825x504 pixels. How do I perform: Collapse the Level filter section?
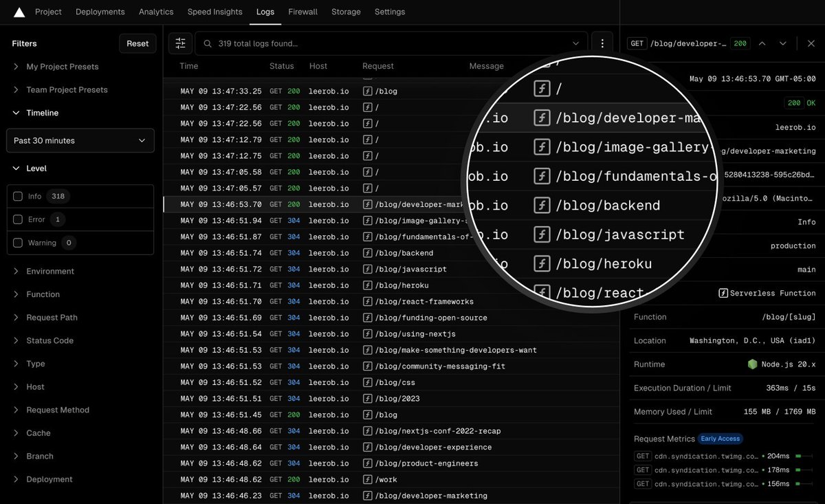(x=29, y=168)
